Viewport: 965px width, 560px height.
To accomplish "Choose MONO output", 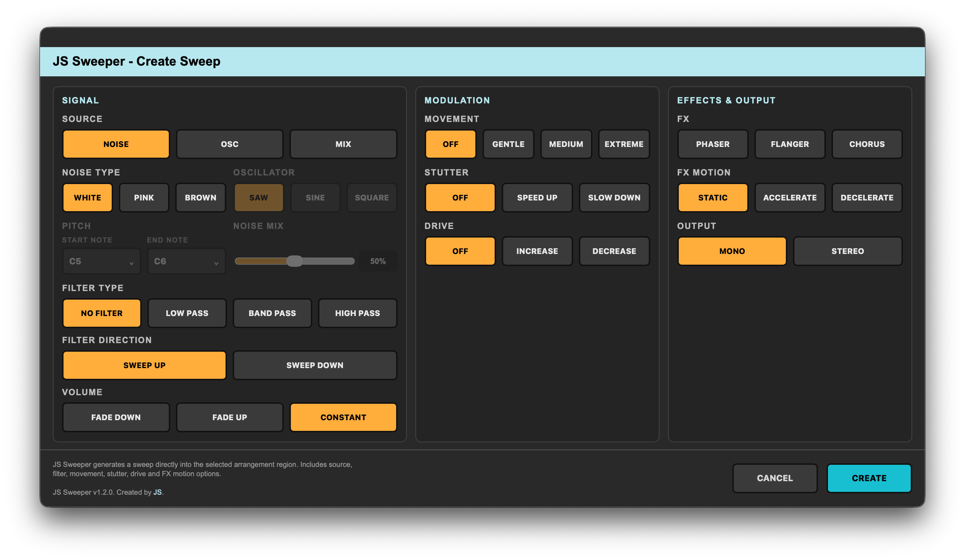I will [x=732, y=251].
